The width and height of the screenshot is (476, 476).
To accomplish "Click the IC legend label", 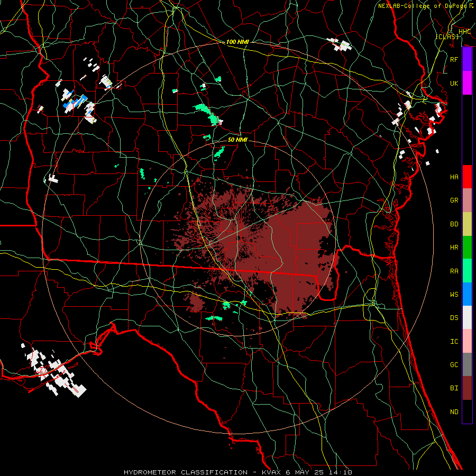I will 454,342.
